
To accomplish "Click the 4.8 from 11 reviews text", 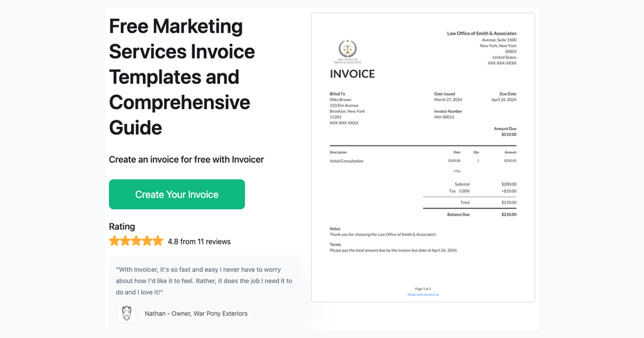I will tap(198, 241).
